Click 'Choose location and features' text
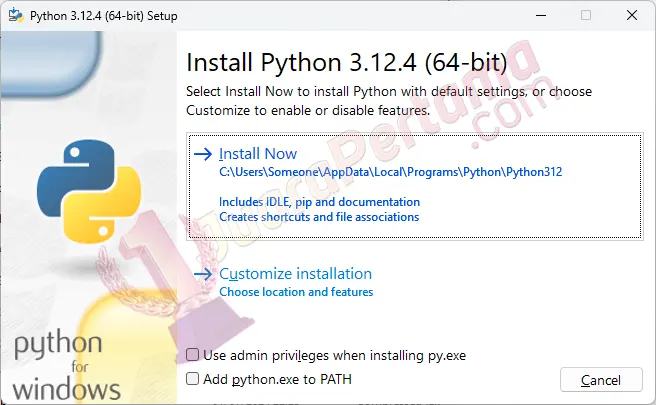 [296, 292]
